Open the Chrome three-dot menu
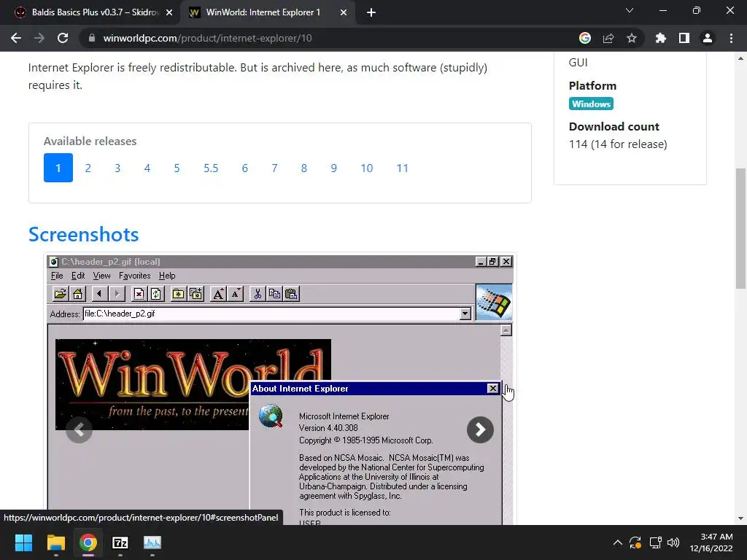The width and height of the screenshot is (747, 560). (x=731, y=38)
